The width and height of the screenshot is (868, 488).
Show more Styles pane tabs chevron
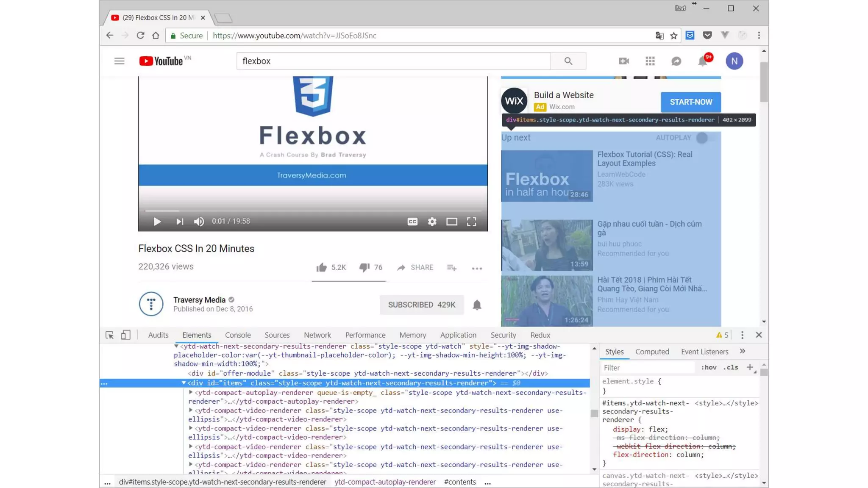coord(742,351)
